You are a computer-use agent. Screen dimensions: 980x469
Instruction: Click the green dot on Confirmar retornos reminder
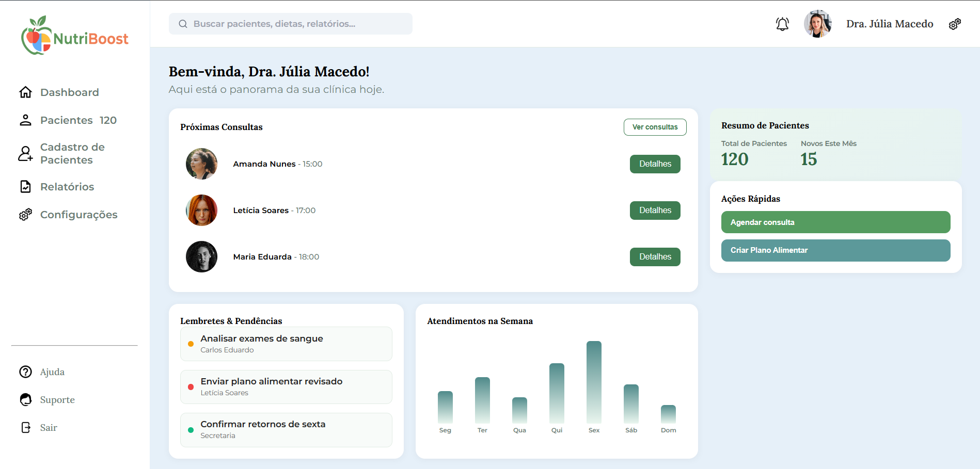[x=191, y=430]
